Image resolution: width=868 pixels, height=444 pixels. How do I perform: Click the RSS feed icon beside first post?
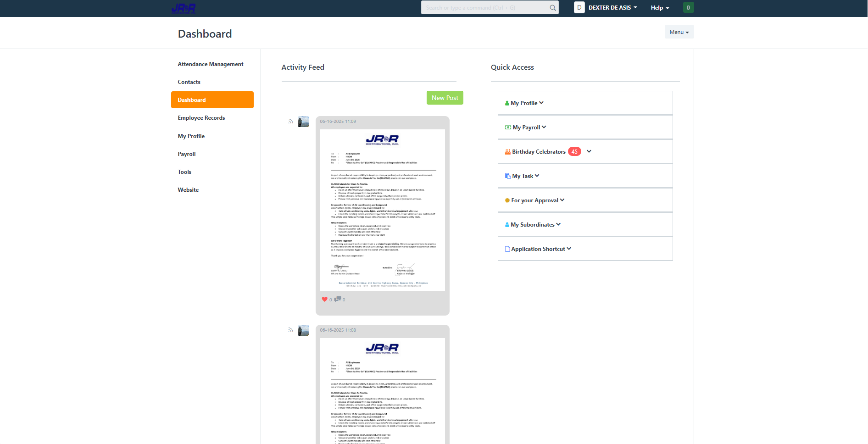290,122
